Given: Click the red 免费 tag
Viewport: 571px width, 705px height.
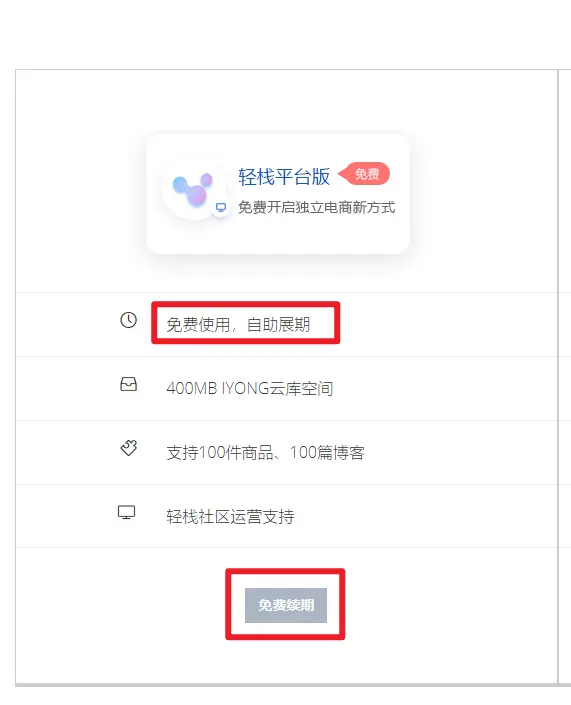Looking at the screenshot, I should (364, 174).
